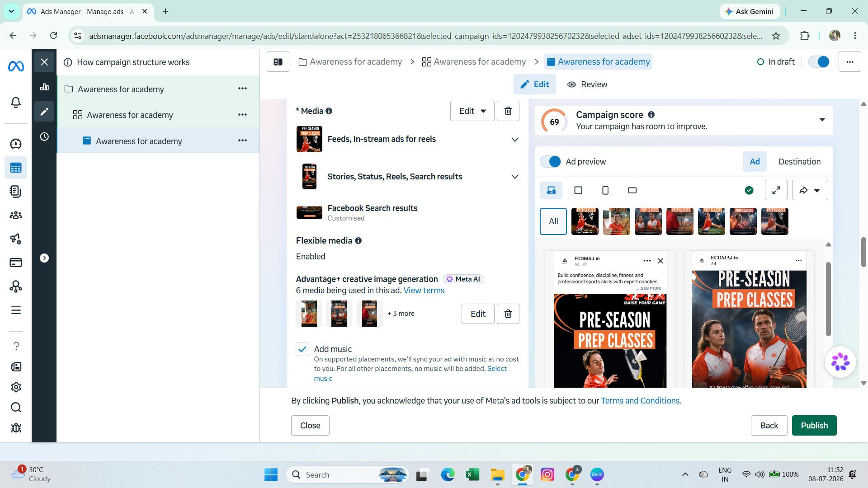Open the Meta AI assistant floating icon

click(840, 362)
